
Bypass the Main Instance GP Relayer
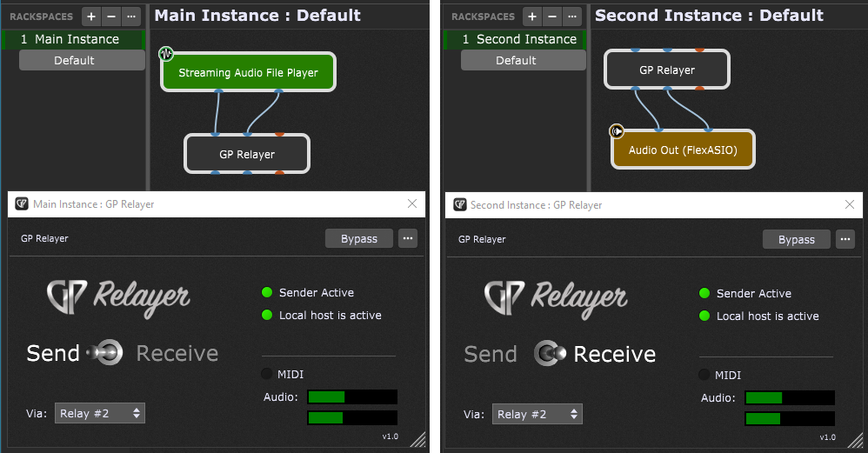pyautogui.click(x=358, y=238)
